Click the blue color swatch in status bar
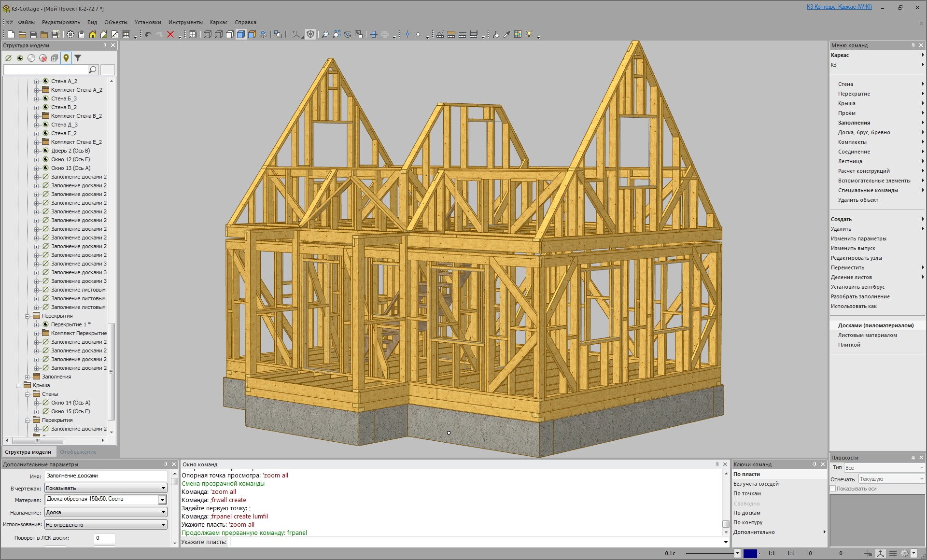The image size is (927, 560). [750, 553]
